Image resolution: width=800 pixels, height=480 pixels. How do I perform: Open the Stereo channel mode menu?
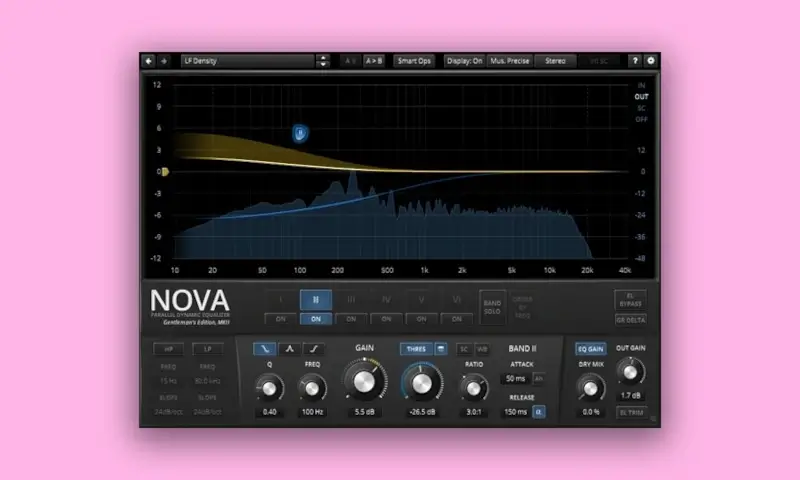click(x=555, y=61)
